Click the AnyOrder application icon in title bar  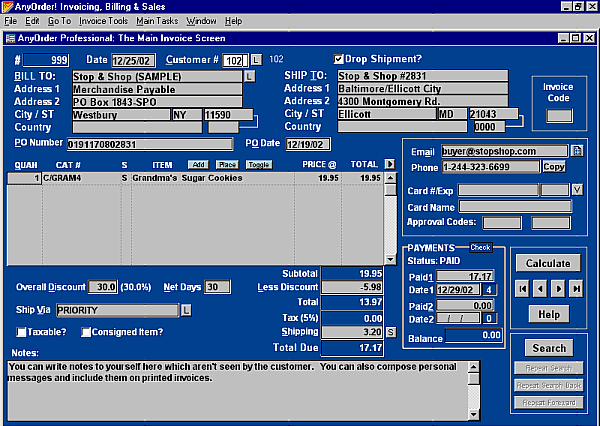[7, 7]
